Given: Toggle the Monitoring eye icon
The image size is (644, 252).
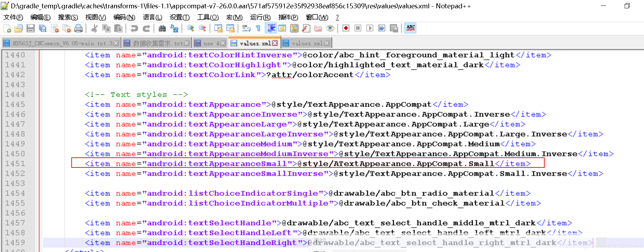Looking at the screenshot, I should [330, 28].
